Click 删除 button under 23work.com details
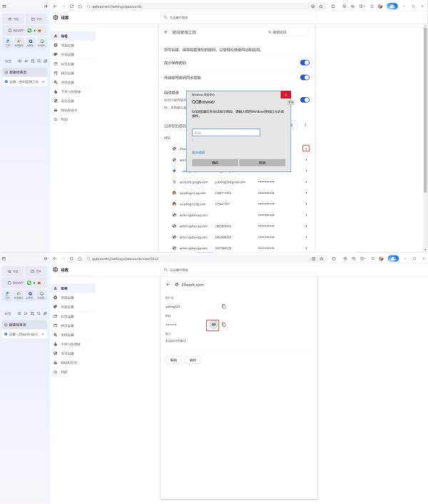428x504 pixels. [x=193, y=361]
